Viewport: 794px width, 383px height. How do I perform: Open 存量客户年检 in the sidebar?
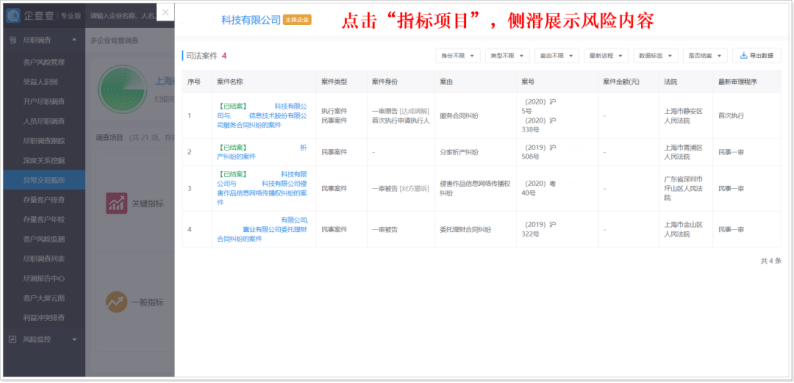coord(44,219)
